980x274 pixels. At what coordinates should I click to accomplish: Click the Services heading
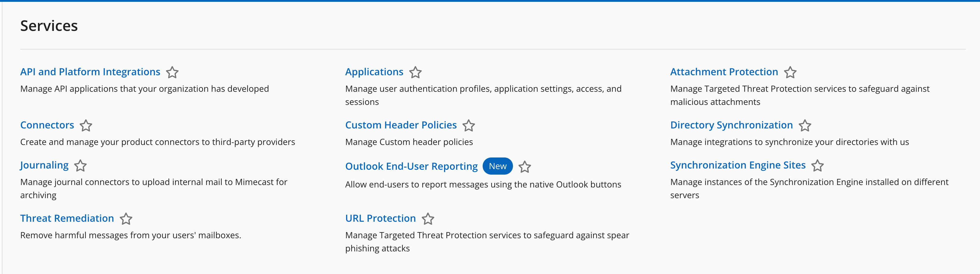coord(49,26)
